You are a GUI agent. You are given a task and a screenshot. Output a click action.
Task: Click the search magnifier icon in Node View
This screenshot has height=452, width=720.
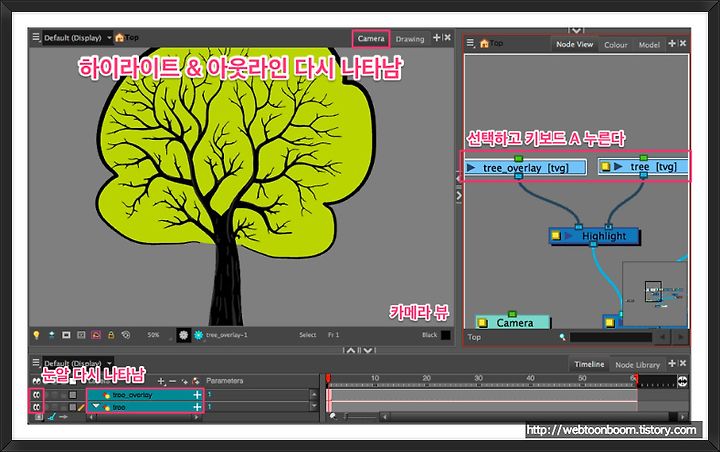click(563, 337)
